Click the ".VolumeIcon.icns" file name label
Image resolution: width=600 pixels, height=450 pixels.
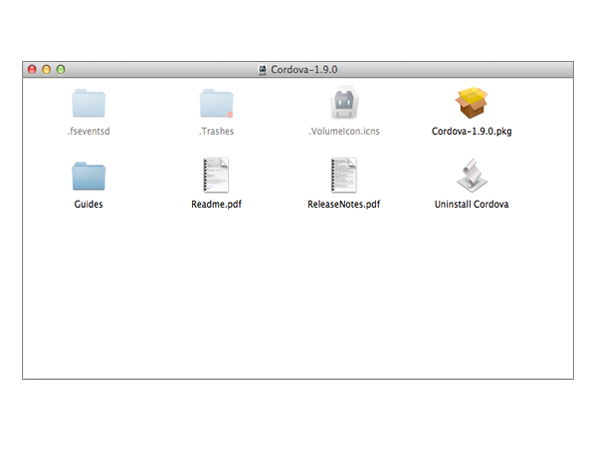tap(344, 131)
